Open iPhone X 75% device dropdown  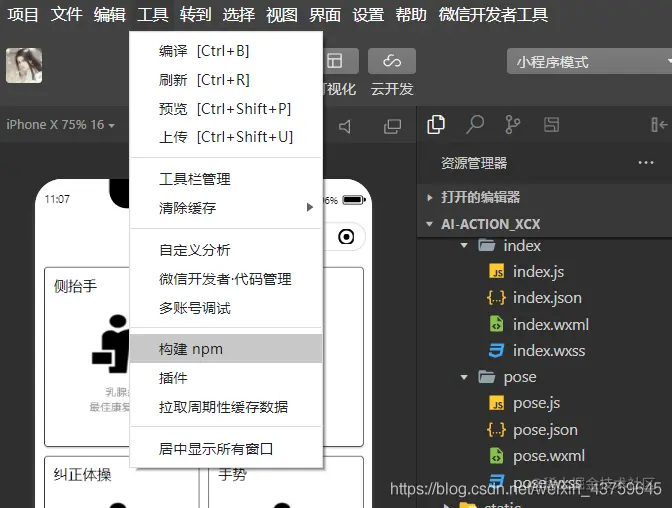[60, 125]
